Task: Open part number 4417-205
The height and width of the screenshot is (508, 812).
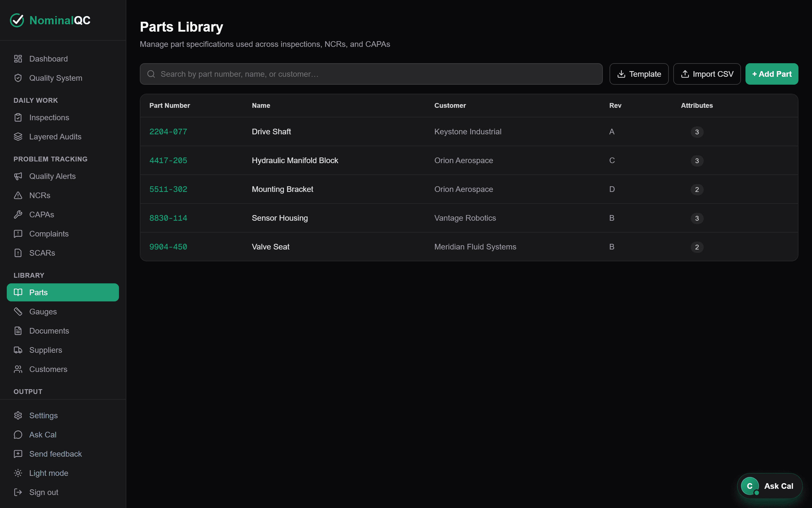Action: (168, 161)
